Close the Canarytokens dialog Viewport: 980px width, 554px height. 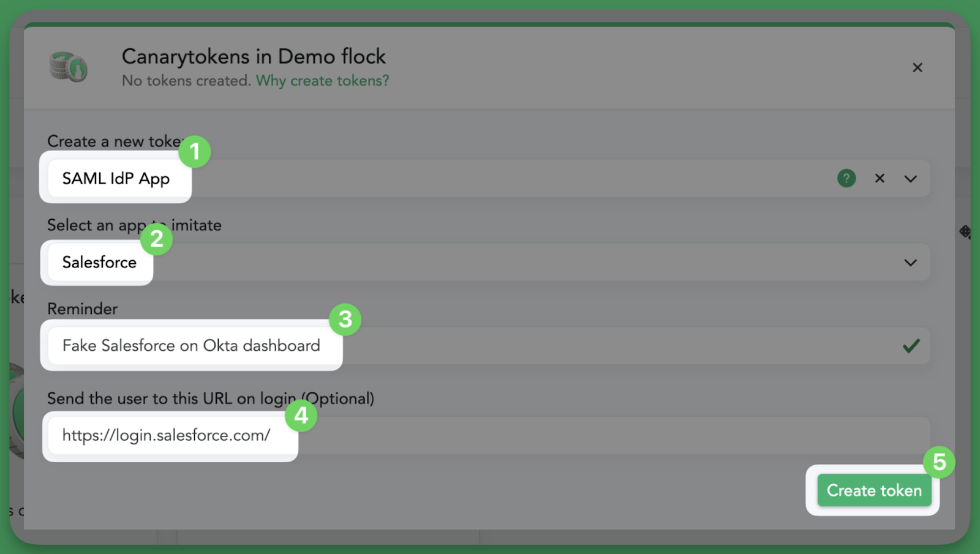pyautogui.click(x=918, y=67)
